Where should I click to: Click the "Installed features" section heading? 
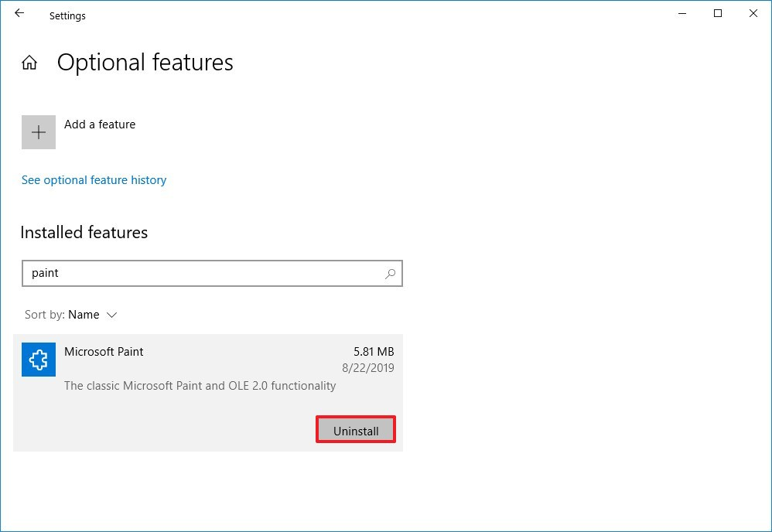click(84, 233)
